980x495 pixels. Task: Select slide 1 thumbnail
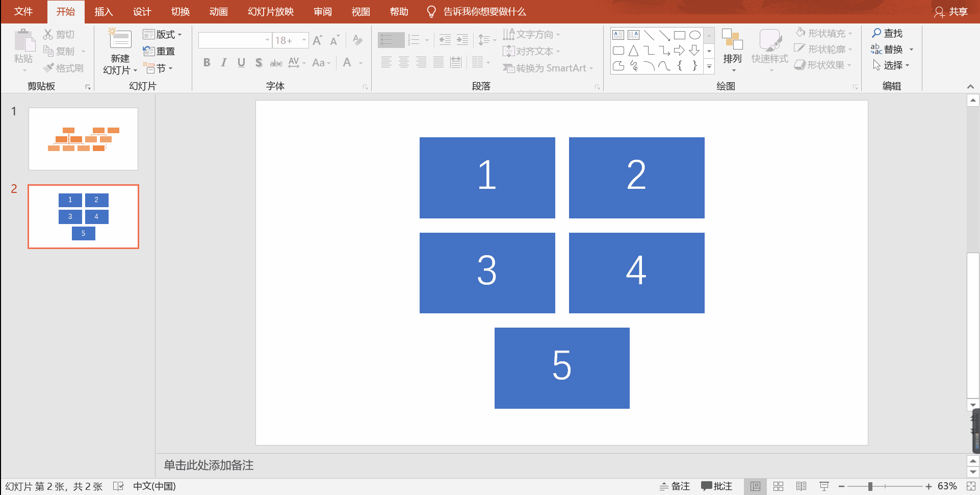click(x=83, y=139)
